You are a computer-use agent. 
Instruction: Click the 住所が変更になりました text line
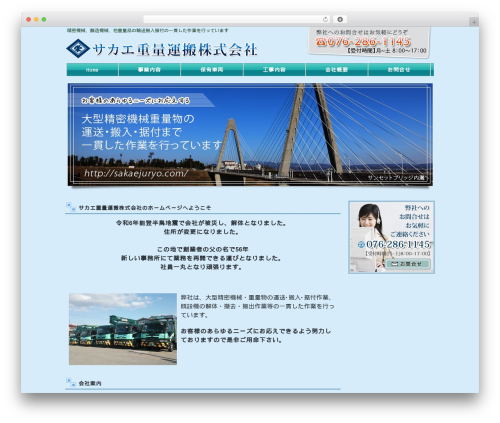tap(201, 232)
